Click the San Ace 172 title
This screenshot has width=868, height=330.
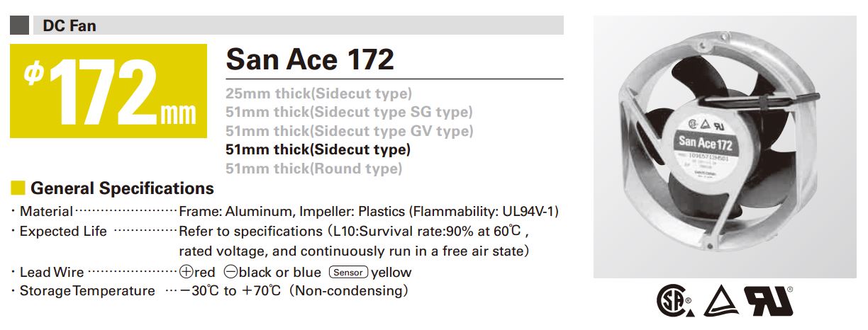310,59
